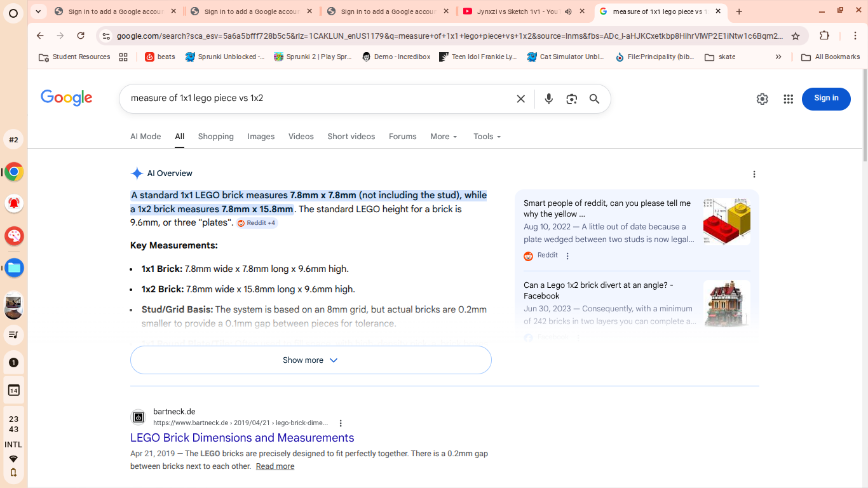
Task: Open Google Lens image search
Action: 572,98
